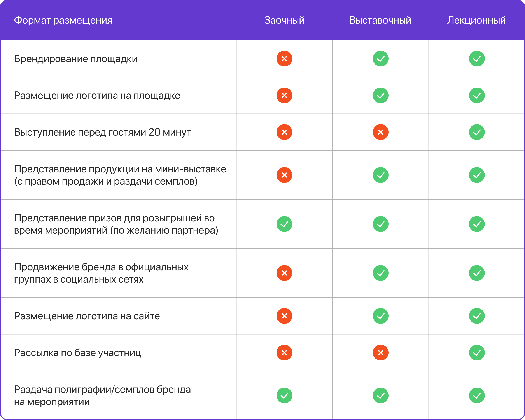Click green check for Продвижение бренда under Лекционный
Viewport: 525px width, 420px height.
click(x=476, y=273)
